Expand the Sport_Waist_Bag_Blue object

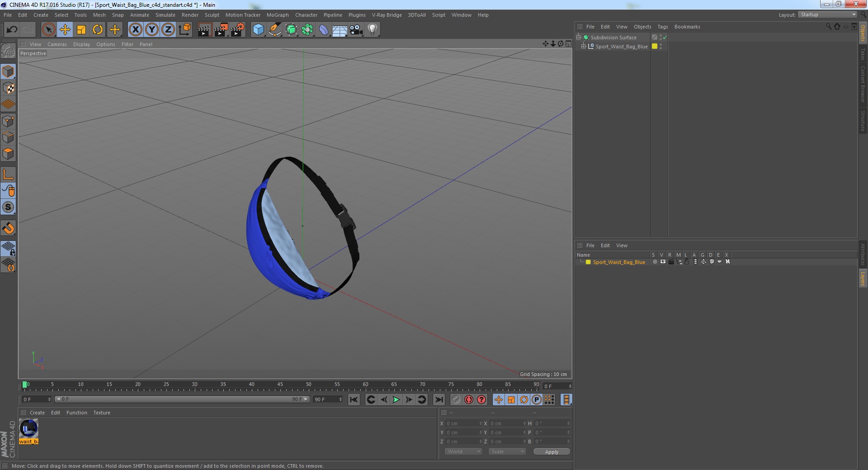pos(583,46)
